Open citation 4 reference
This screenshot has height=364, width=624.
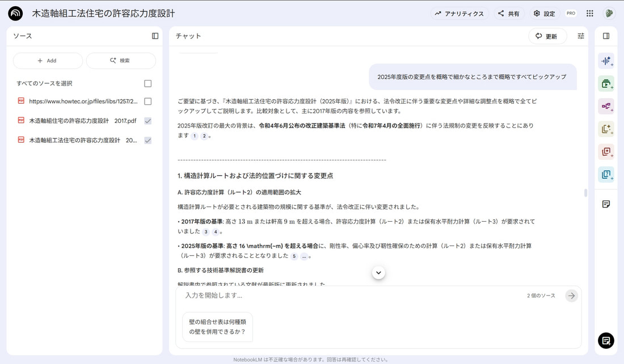(x=216, y=232)
